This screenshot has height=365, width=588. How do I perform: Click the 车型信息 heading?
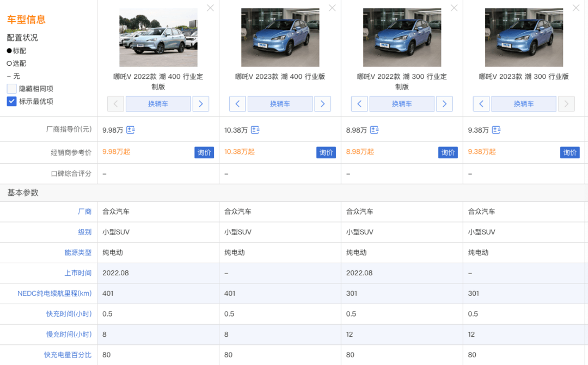pyautogui.click(x=26, y=20)
